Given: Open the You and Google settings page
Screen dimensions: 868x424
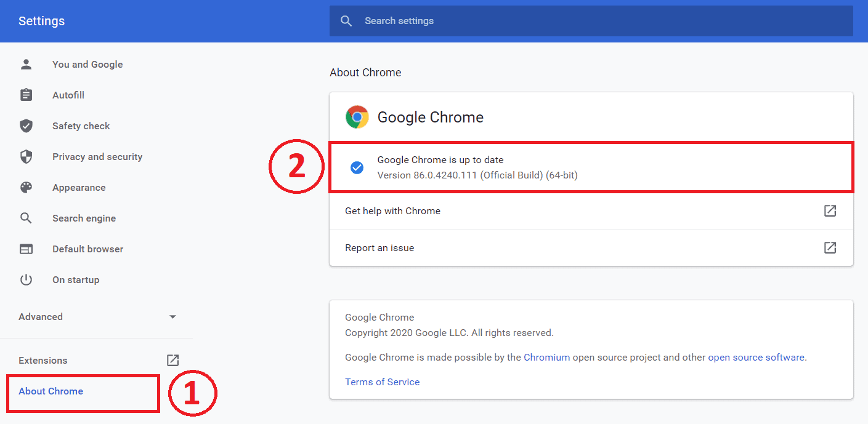Looking at the screenshot, I should tap(87, 64).
